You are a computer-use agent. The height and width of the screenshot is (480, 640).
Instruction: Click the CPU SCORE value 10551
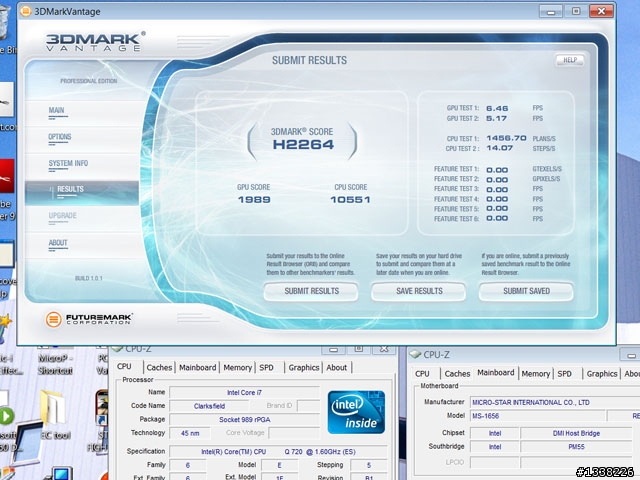pos(350,200)
